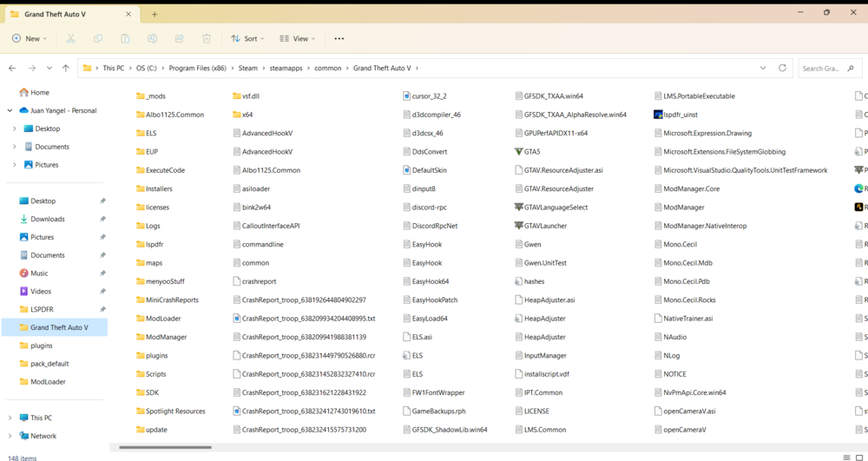Switch to large icons layout view
The height and width of the screenshot is (461, 868).
pos(859,458)
